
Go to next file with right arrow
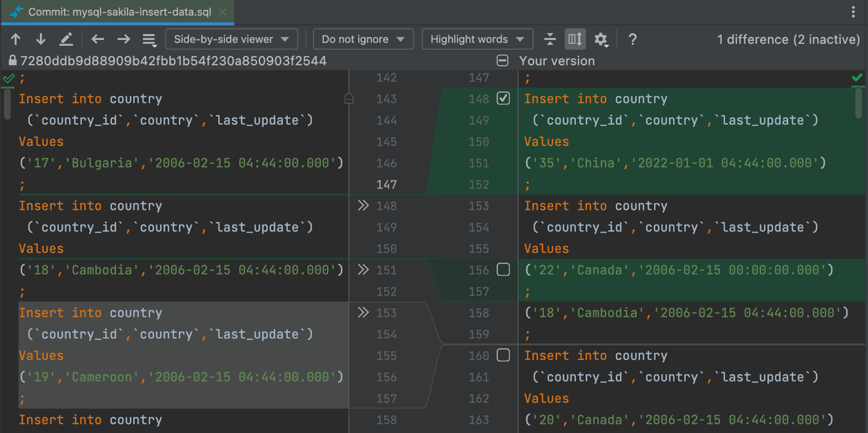tap(124, 39)
